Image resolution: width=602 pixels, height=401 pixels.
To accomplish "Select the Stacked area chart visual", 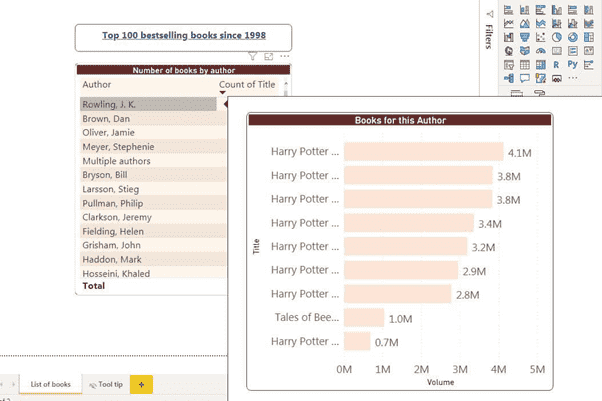I will click(541, 23).
